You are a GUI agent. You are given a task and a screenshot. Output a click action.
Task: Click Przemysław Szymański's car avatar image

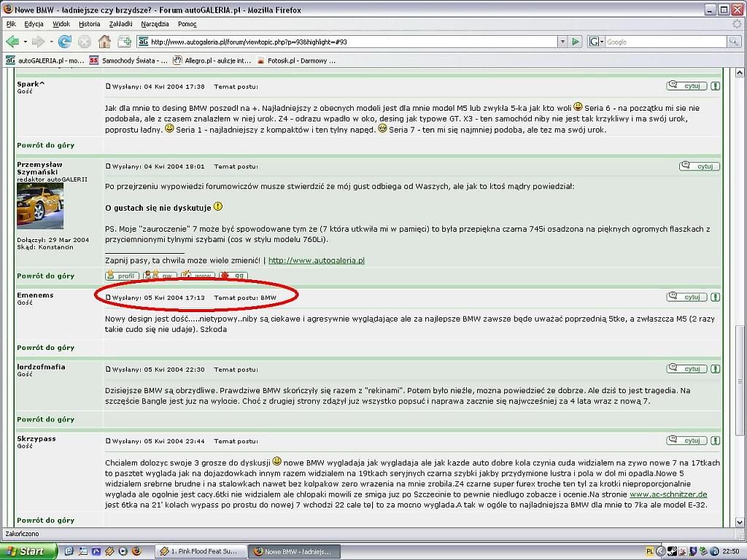coord(40,206)
